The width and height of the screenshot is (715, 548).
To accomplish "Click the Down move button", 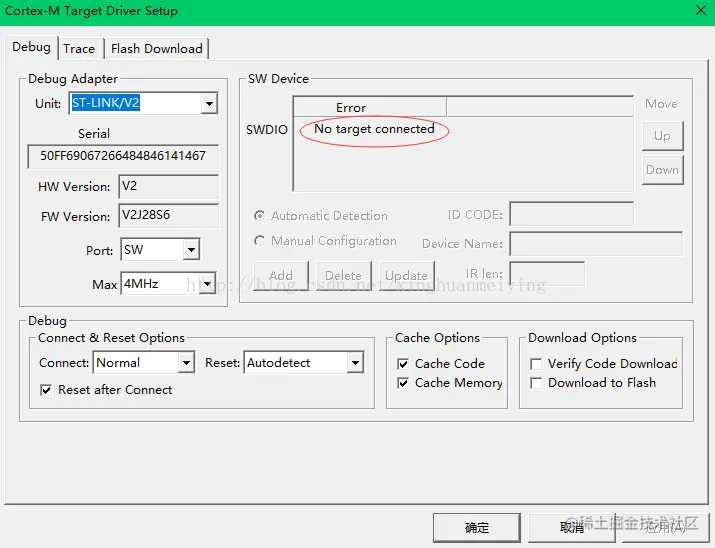I will click(x=663, y=170).
